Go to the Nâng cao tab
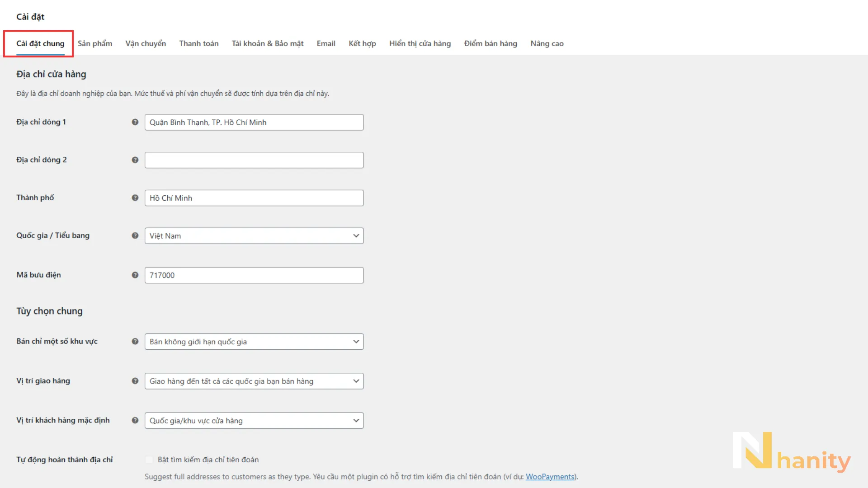 pos(547,43)
